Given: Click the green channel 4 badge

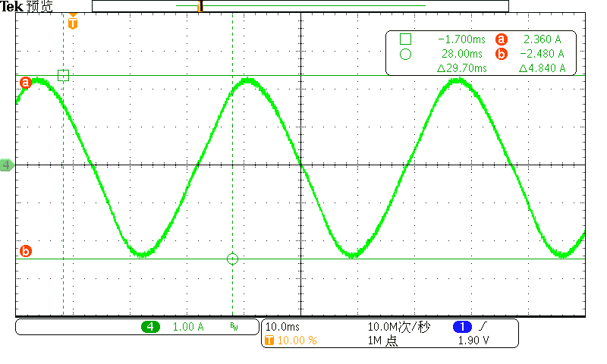Looking at the screenshot, I should (150, 327).
